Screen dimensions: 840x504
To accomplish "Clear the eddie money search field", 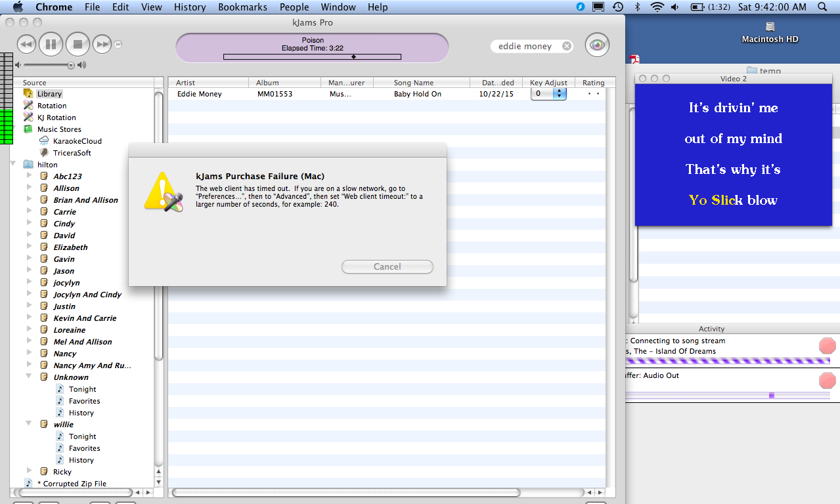I will click(566, 47).
